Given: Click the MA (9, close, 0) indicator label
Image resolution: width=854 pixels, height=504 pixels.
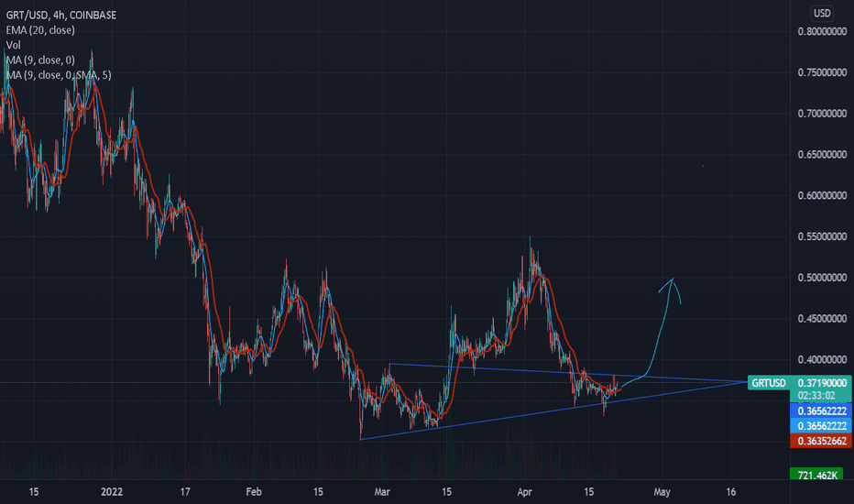Looking at the screenshot, I should click(x=40, y=60).
